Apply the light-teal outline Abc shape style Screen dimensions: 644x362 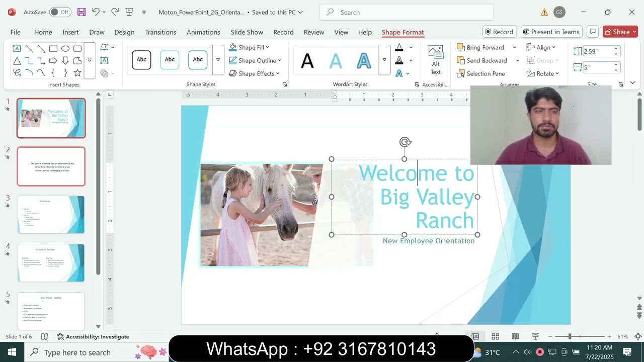170,60
